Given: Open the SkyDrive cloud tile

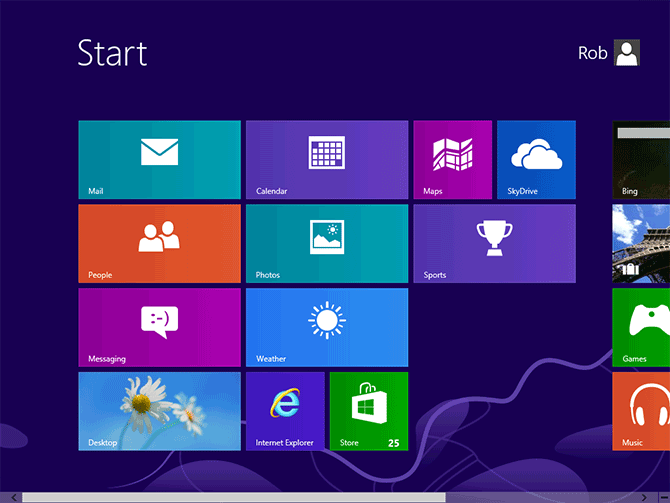Looking at the screenshot, I should point(536,159).
